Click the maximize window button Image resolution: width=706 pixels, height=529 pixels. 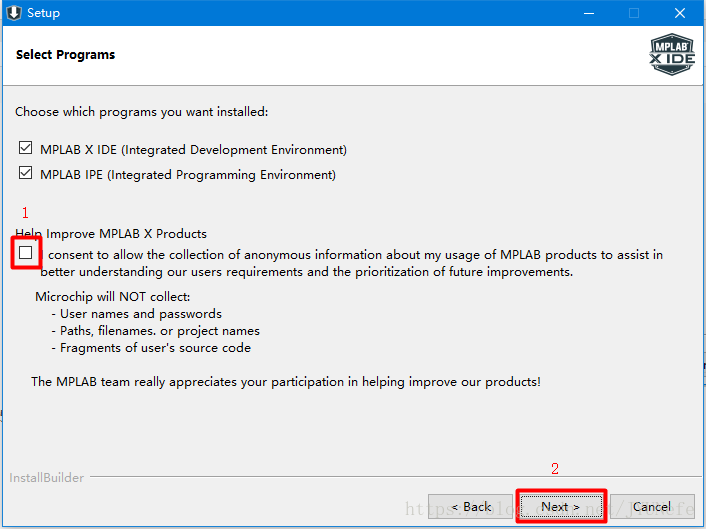633,13
